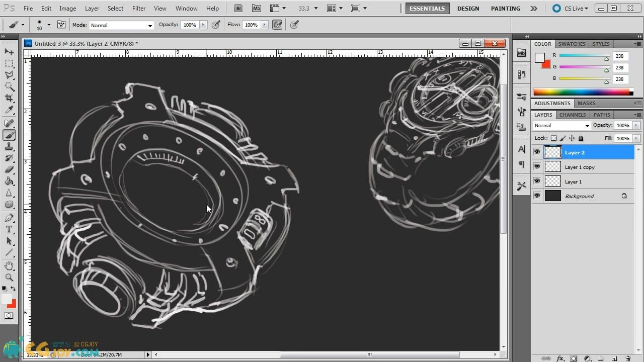Switch to the Swatches tab
Image resolution: width=644 pixels, height=362 pixels.
coord(572,44)
